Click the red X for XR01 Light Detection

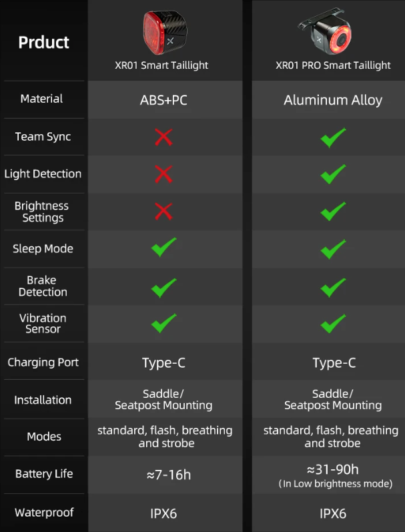tap(164, 174)
